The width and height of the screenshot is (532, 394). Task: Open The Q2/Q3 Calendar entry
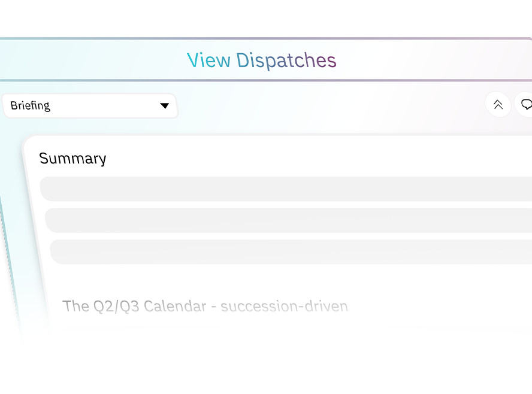(x=205, y=306)
